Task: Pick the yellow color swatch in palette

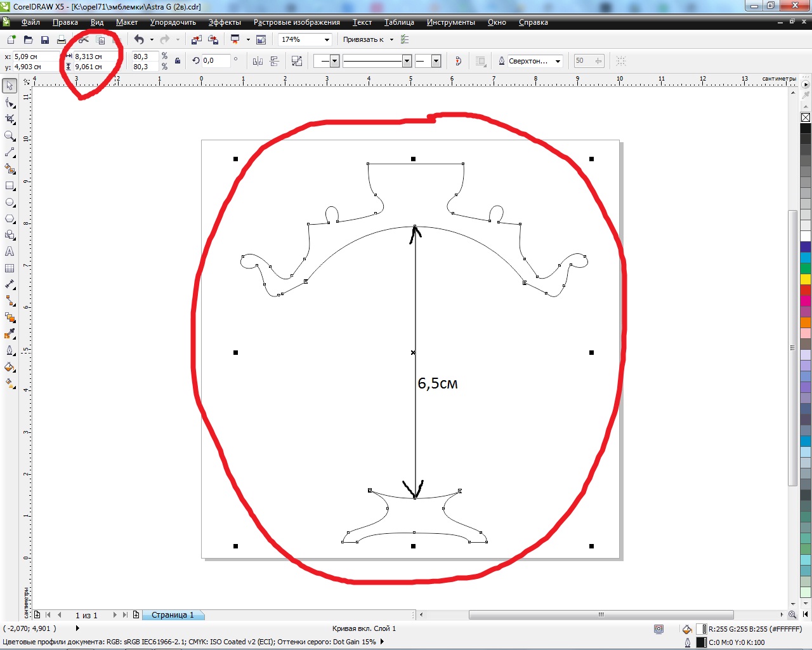Action: [806, 279]
